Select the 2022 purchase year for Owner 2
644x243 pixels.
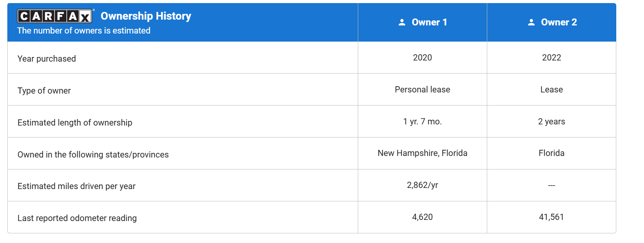pyautogui.click(x=552, y=57)
